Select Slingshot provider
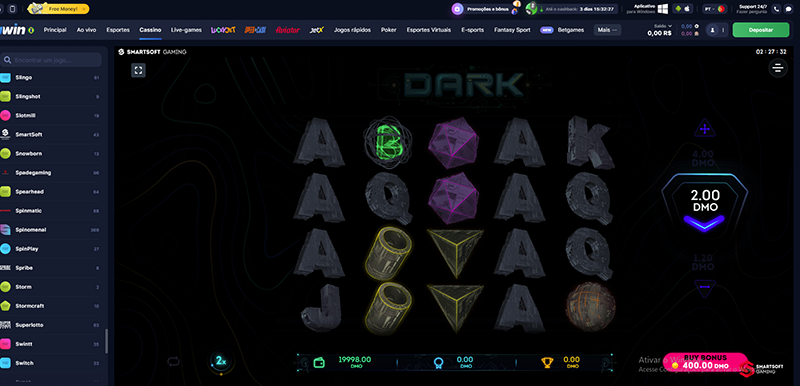Viewport: 800px width, 386px height. point(51,96)
